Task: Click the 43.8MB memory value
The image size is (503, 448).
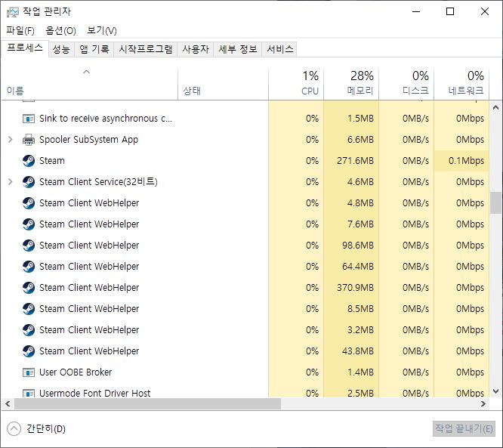Action: pyautogui.click(x=358, y=351)
